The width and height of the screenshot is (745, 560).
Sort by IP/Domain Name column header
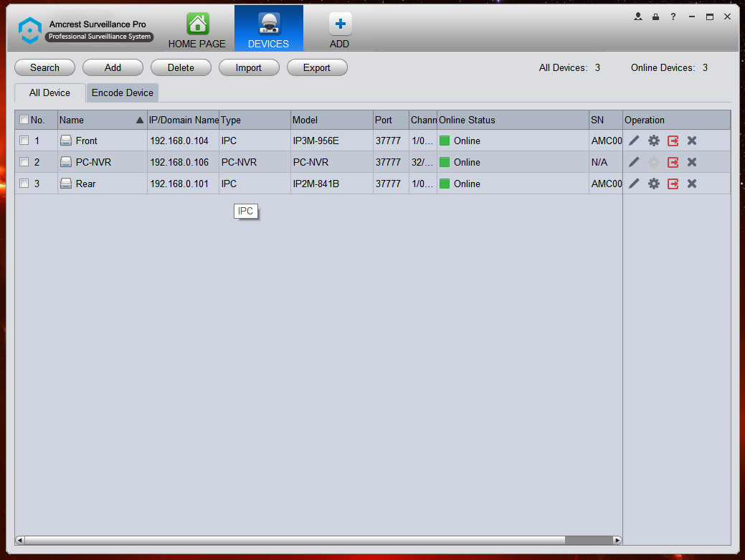point(184,120)
